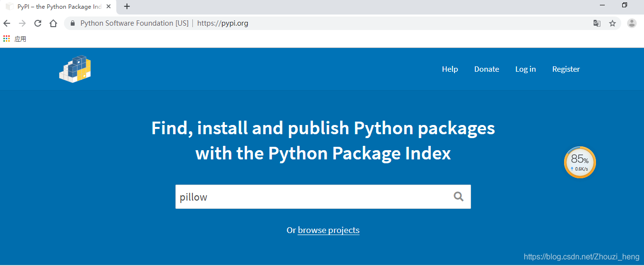Click the site security lock icon
This screenshot has height=266, width=644.
tap(73, 23)
